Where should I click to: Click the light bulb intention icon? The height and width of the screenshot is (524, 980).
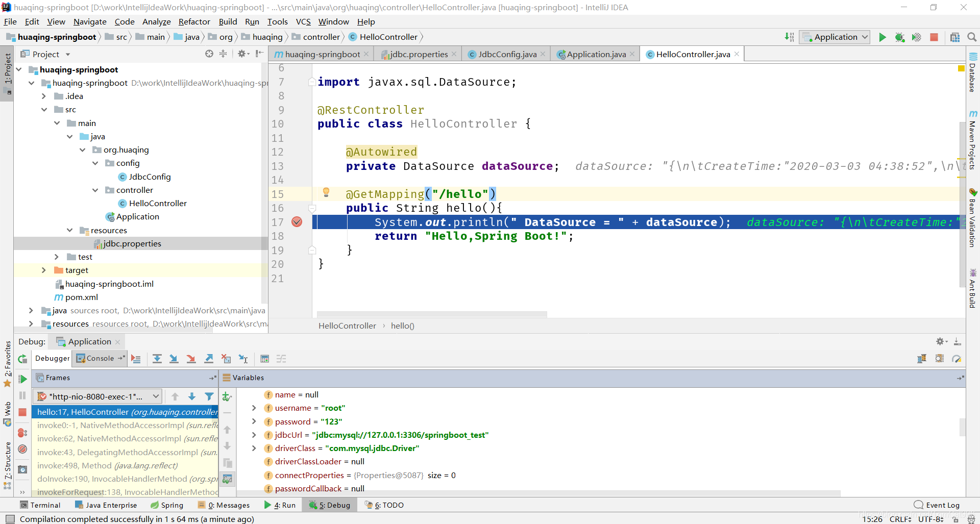[x=326, y=192]
